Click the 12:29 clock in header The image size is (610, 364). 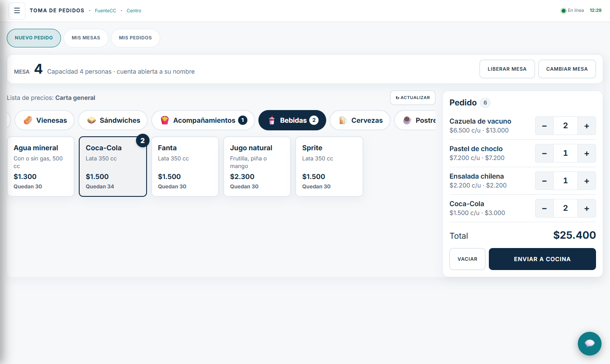click(596, 11)
